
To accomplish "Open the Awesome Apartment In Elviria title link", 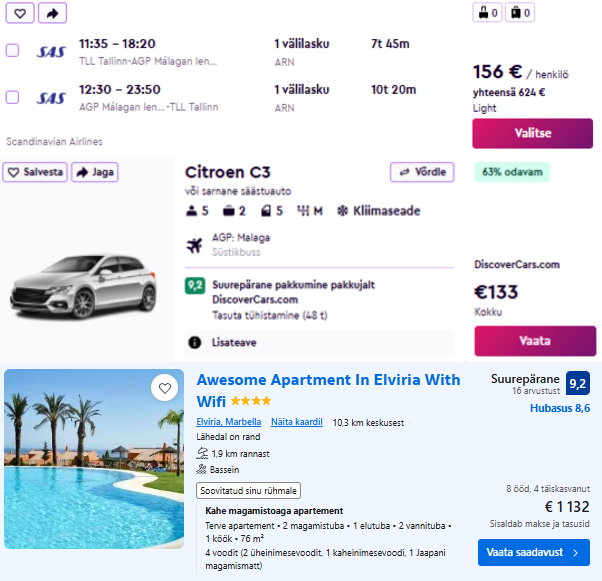I will 328,390.
